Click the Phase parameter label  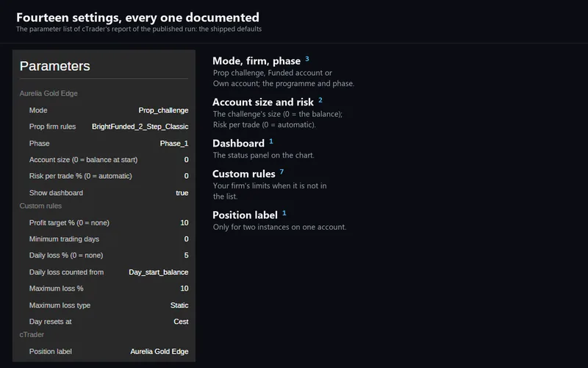pos(40,144)
